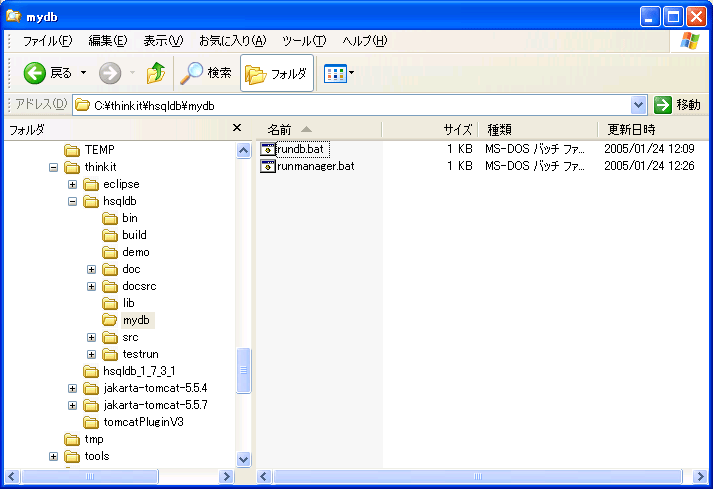Select the lib folder icon
Image resolution: width=713 pixels, height=489 pixels.
110,303
